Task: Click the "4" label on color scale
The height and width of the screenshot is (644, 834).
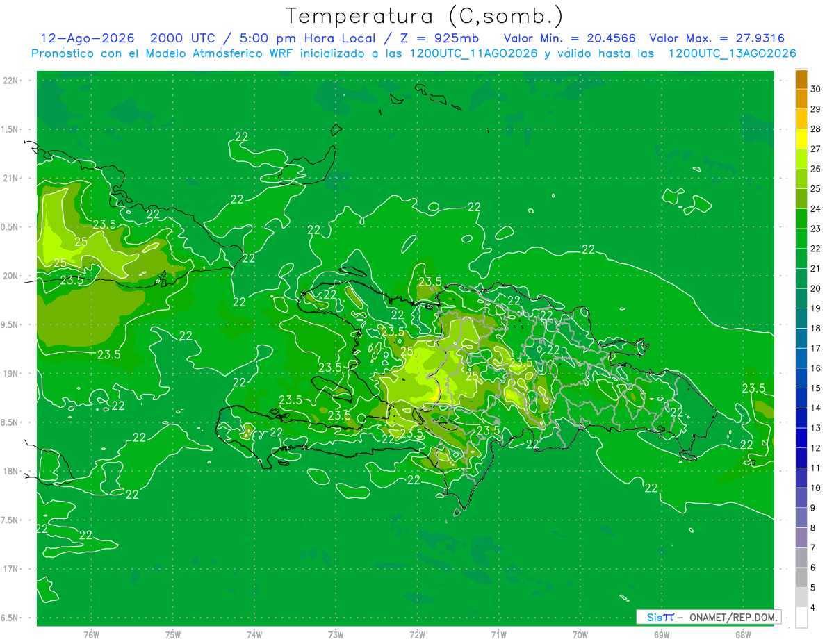Action: pos(813,607)
